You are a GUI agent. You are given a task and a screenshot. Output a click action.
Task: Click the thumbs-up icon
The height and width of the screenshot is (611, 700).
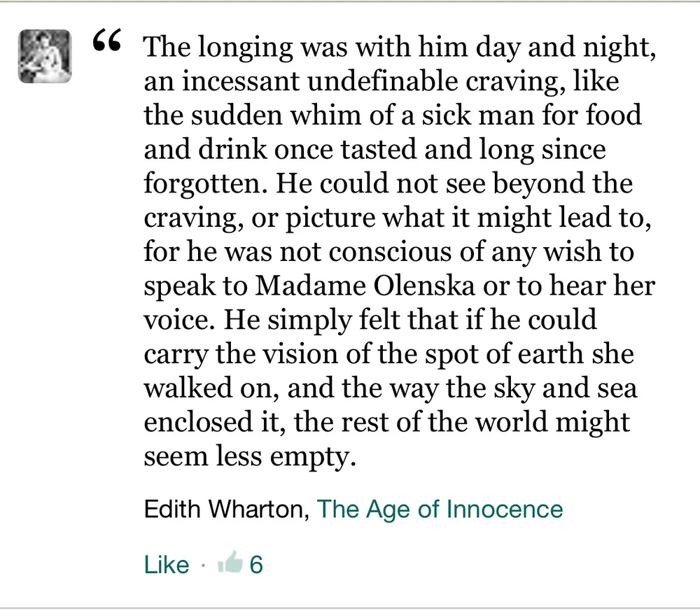click(x=230, y=563)
